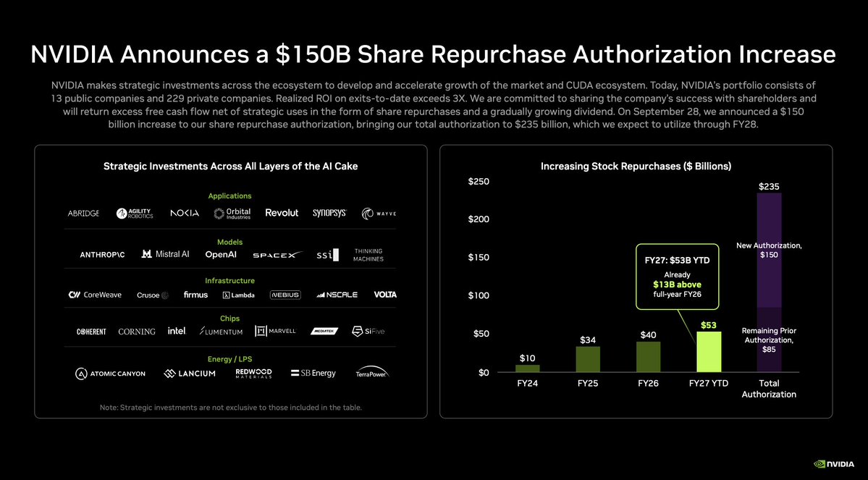Click the Nokia logo
The width and height of the screenshot is (868, 480).
[185, 213]
